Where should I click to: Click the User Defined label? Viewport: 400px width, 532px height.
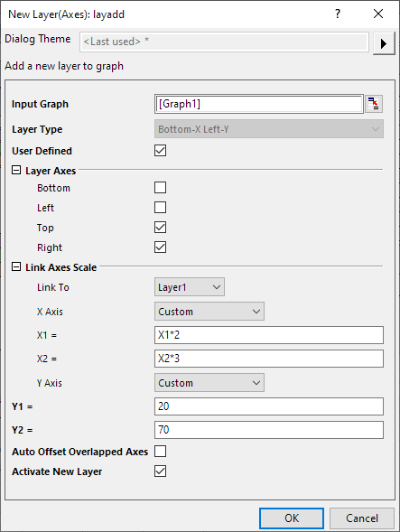point(42,151)
